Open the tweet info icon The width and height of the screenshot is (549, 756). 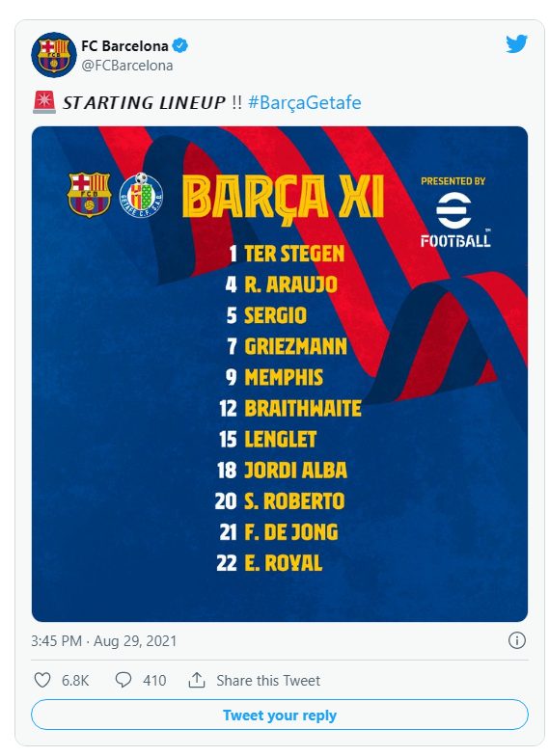point(517,640)
